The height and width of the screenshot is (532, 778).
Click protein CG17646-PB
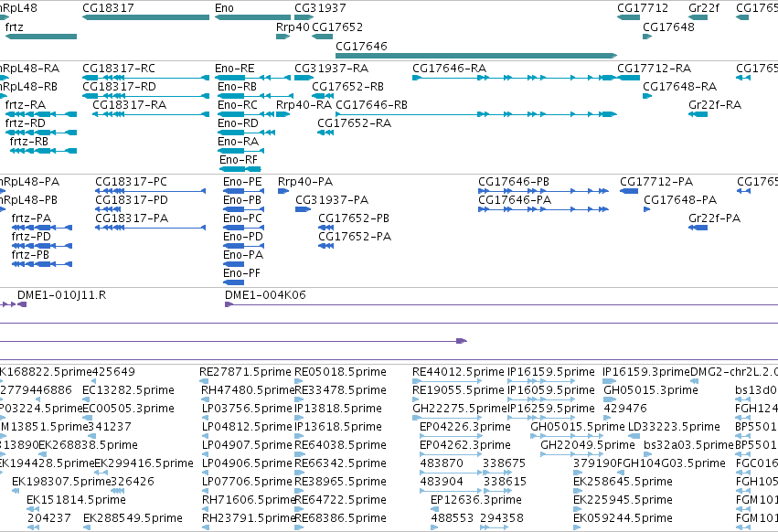pyautogui.click(x=543, y=191)
